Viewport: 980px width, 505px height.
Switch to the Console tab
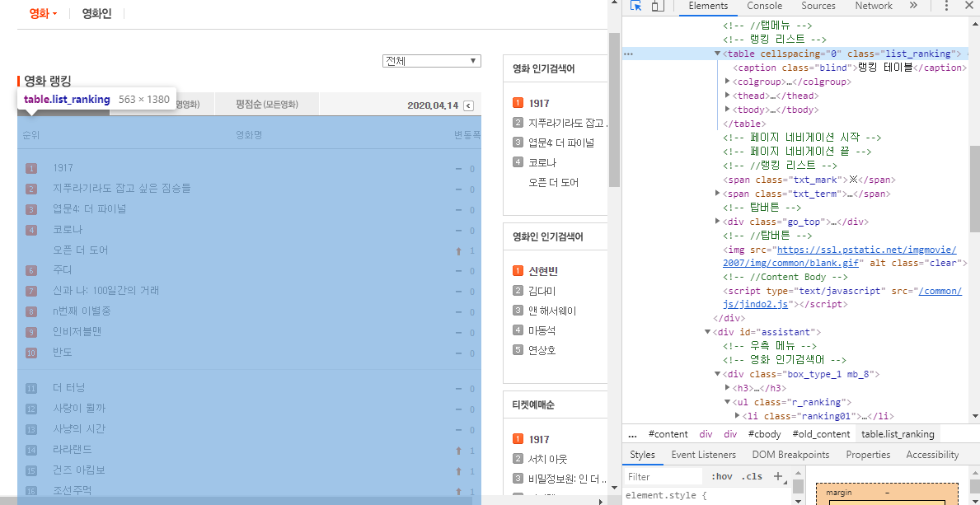coord(764,6)
